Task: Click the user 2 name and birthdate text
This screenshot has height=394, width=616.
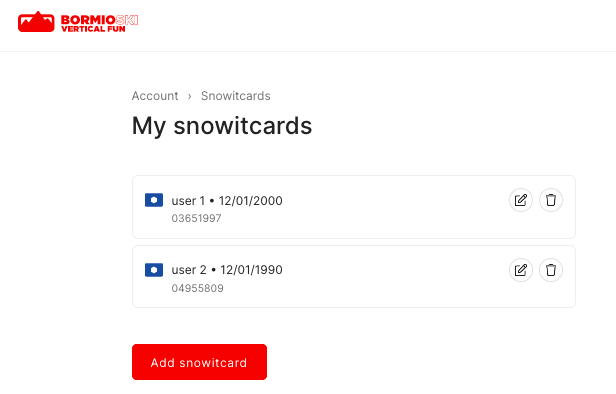Action: [x=227, y=270]
